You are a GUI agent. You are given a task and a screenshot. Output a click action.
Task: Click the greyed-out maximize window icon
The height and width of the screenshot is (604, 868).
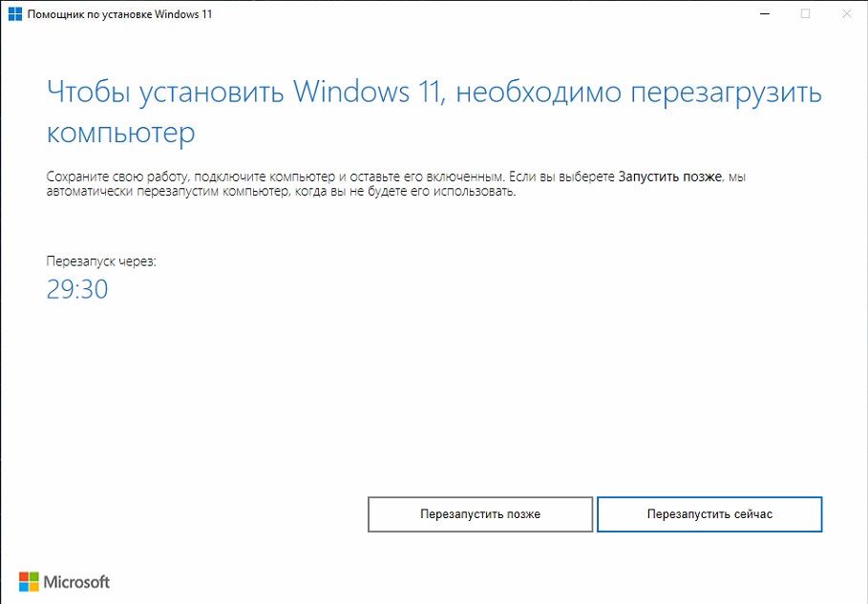(x=805, y=13)
